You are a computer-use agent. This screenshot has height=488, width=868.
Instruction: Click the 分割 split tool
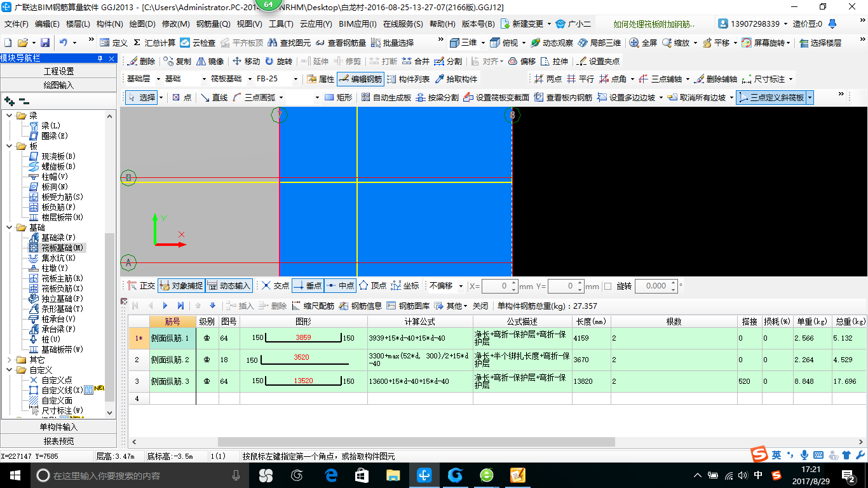pos(448,62)
